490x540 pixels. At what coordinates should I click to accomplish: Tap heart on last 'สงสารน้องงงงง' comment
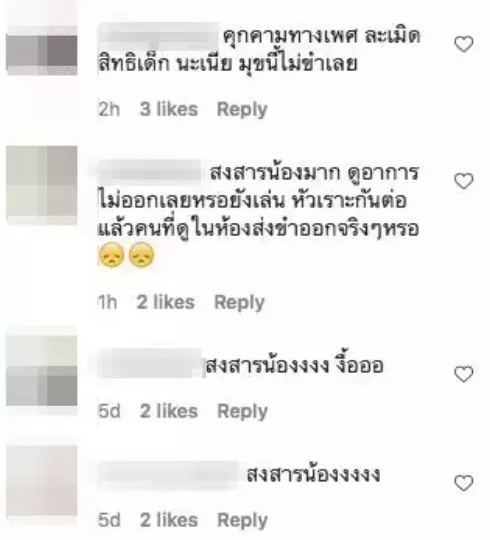click(x=464, y=483)
